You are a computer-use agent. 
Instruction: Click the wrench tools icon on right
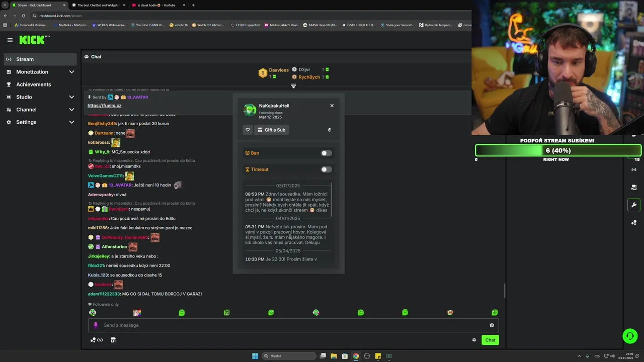633,205
